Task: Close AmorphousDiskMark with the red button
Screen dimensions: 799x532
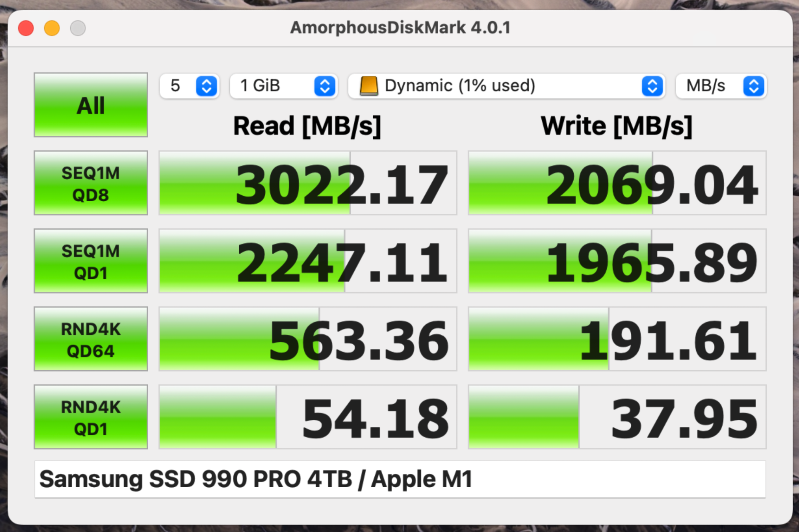Action: [26, 28]
